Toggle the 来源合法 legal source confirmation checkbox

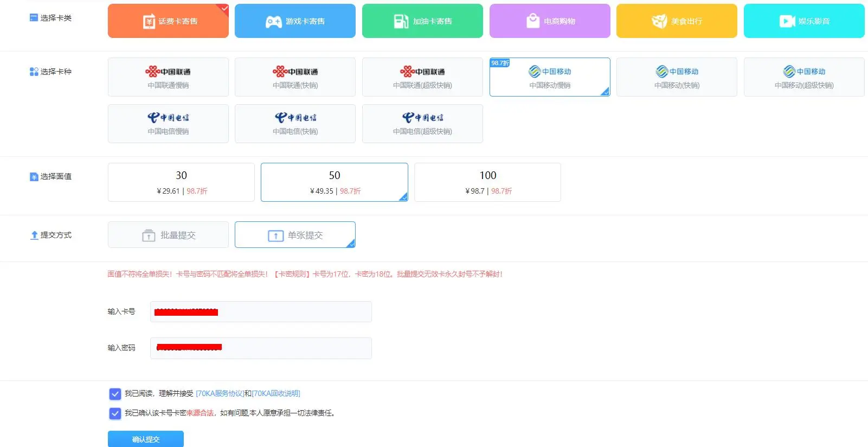115,413
